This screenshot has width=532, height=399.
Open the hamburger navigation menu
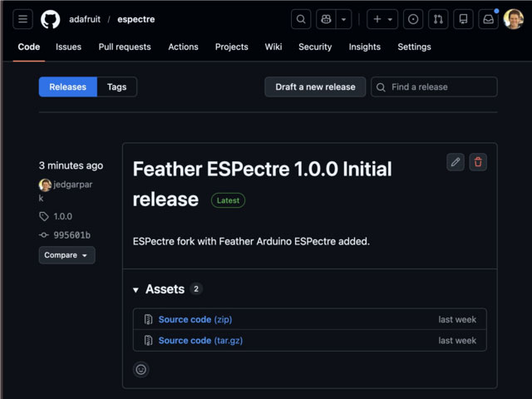coord(22,19)
